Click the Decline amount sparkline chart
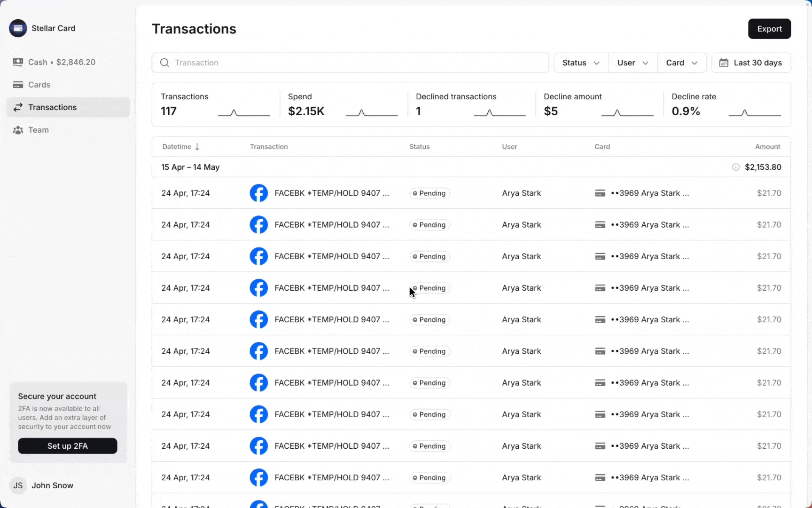This screenshot has height=508, width=812. tap(627, 112)
